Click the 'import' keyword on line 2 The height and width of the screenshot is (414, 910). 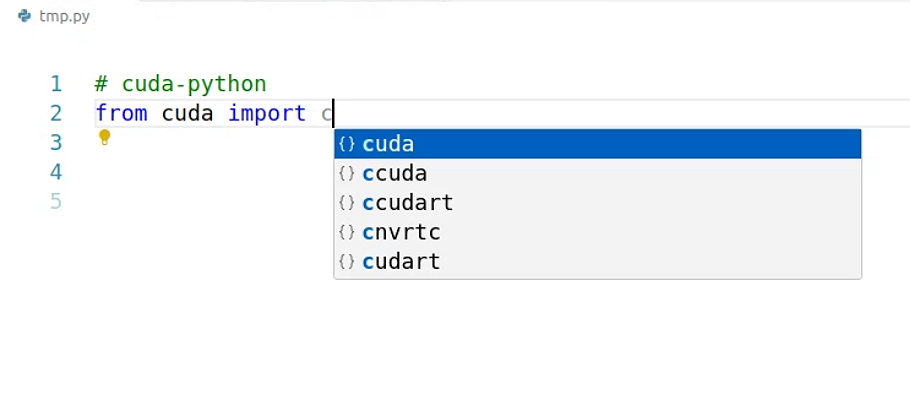[x=267, y=113]
